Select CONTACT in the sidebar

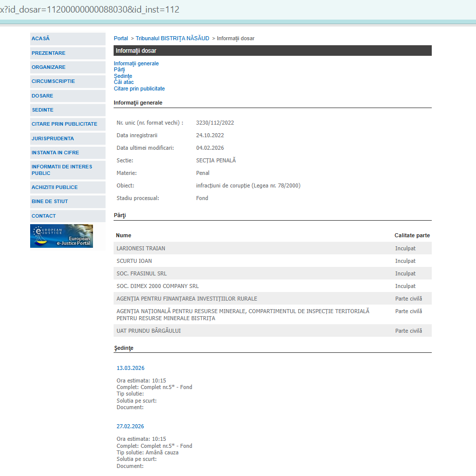pos(44,216)
